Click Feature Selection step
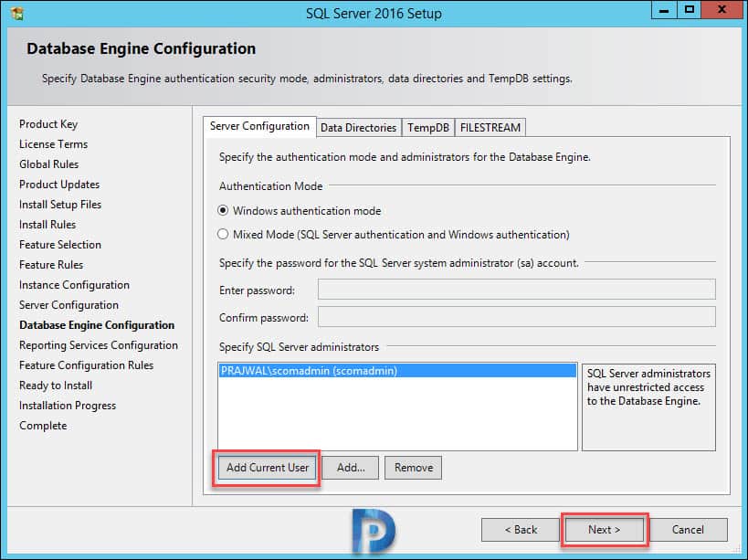This screenshot has width=748, height=560. 60,245
